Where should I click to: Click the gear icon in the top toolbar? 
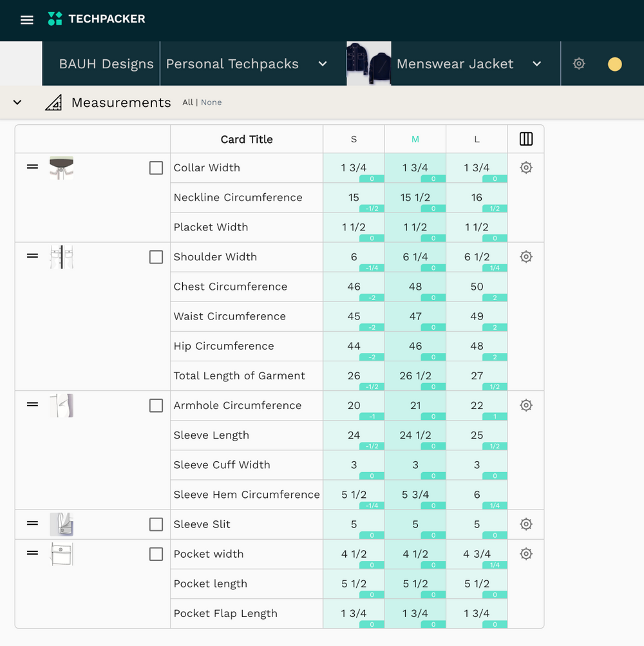pos(578,64)
